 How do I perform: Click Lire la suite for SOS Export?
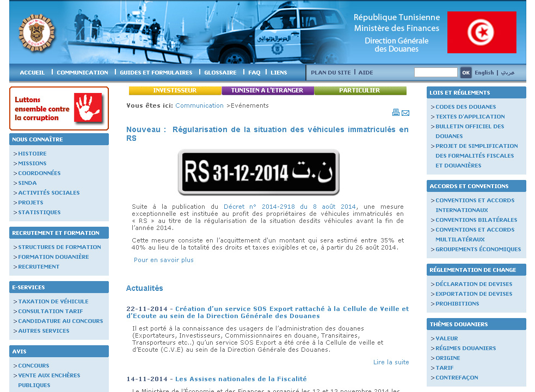click(x=391, y=362)
